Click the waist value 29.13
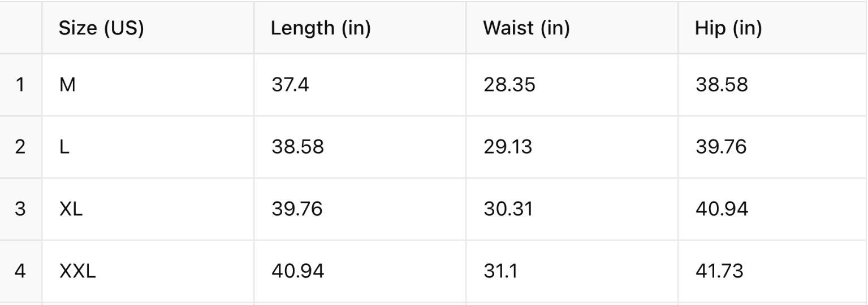 coord(508,147)
